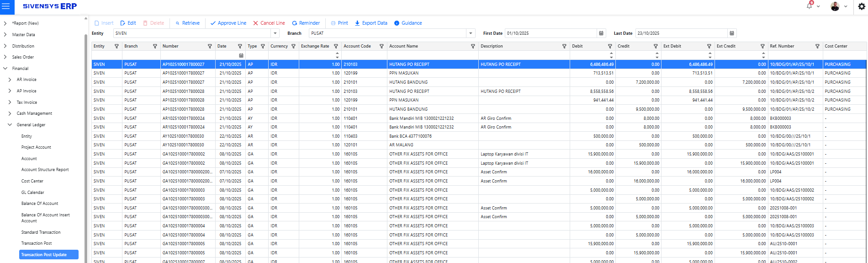
Task: Open filter for Branch column
Action: 155,46
